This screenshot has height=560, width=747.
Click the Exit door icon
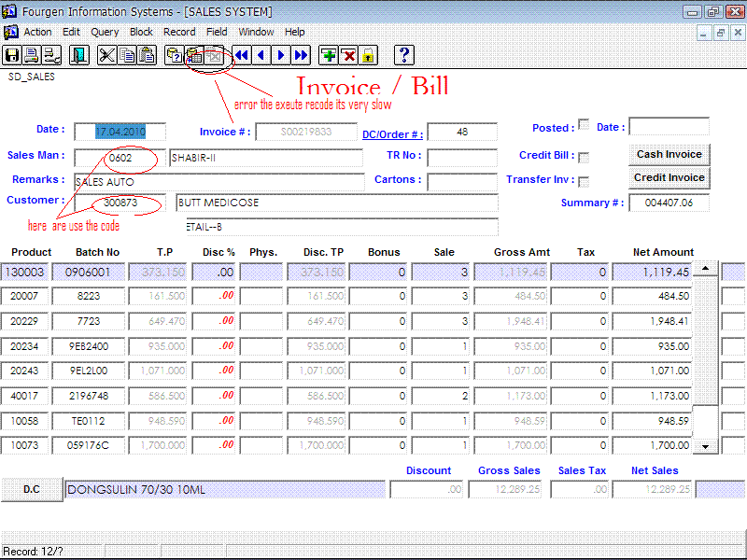click(x=79, y=55)
